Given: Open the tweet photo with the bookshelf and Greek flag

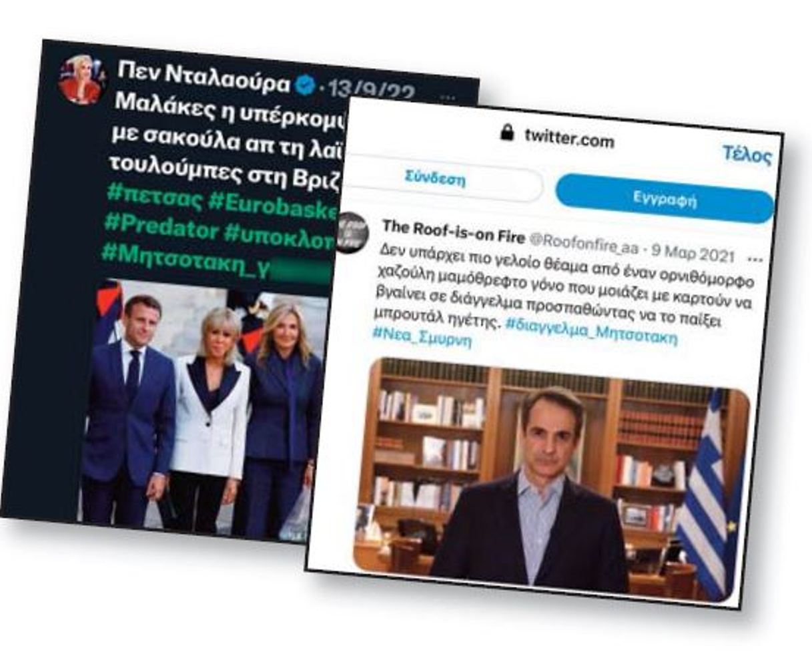Looking at the screenshot, I should click(552, 479).
